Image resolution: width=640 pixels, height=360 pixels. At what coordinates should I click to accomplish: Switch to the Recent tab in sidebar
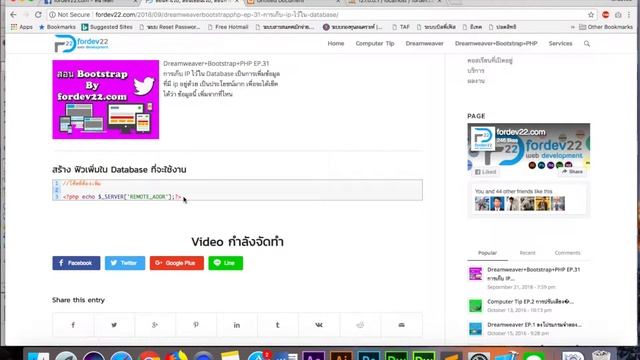coord(527,253)
